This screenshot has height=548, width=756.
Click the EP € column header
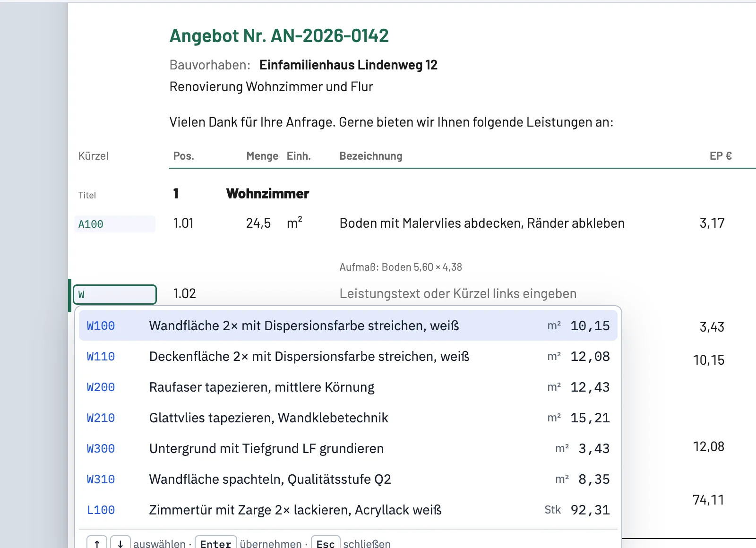(x=721, y=156)
